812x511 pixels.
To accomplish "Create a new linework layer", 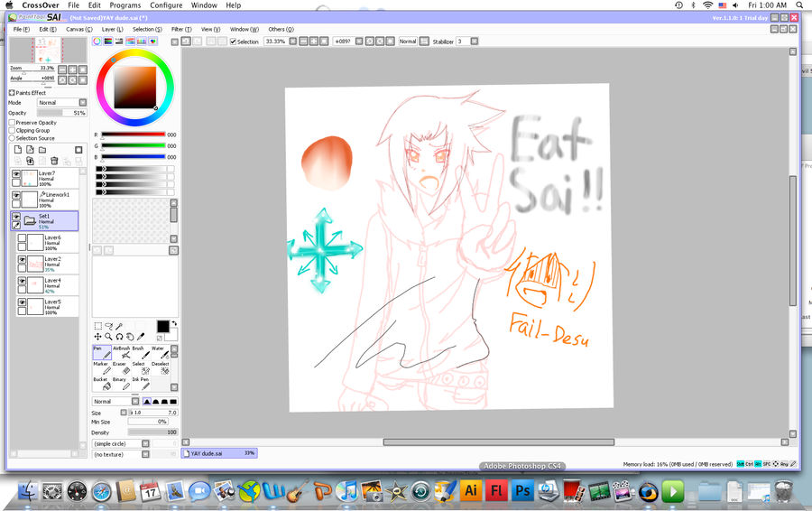I will click(x=30, y=150).
